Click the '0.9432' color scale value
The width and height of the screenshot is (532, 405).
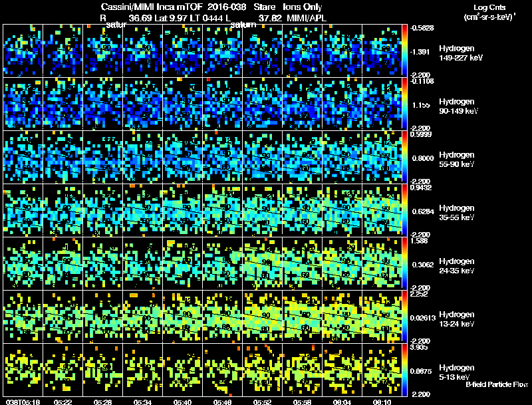point(421,188)
